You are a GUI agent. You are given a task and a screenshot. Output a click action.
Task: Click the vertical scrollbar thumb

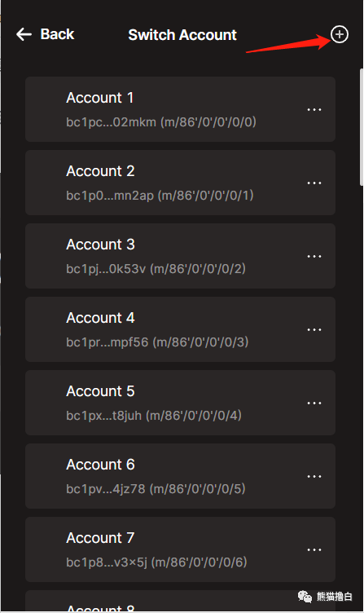point(362,127)
